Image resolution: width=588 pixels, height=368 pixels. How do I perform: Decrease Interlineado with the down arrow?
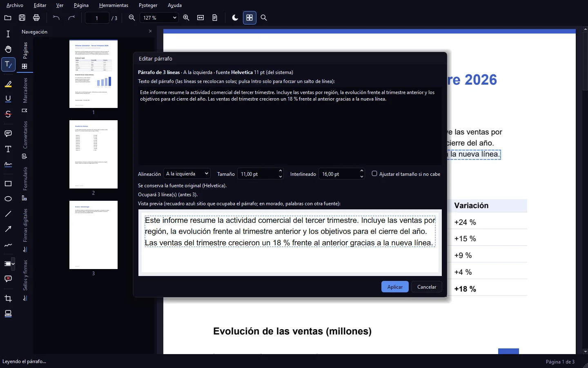point(361,177)
